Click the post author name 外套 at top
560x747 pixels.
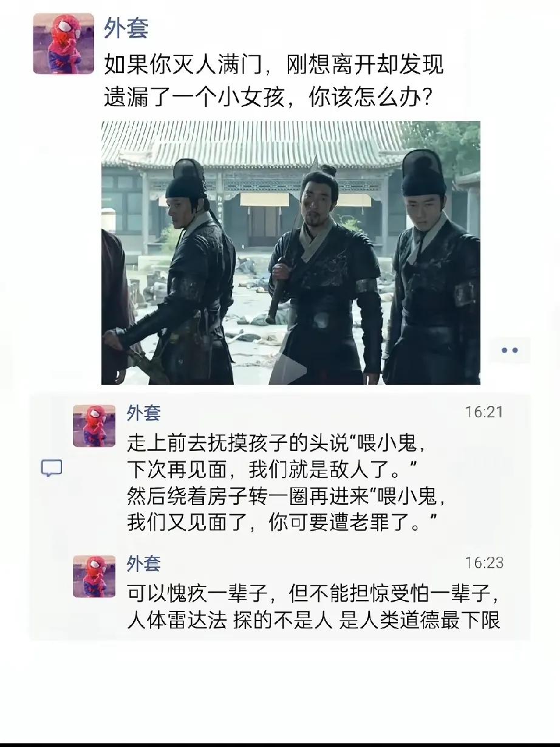click(126, 29)
